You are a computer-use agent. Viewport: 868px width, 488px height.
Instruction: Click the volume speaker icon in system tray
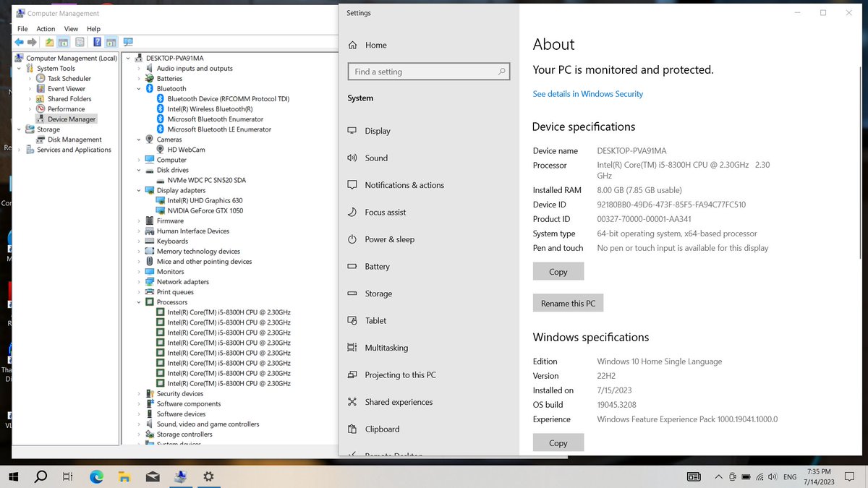click(773, 477)
